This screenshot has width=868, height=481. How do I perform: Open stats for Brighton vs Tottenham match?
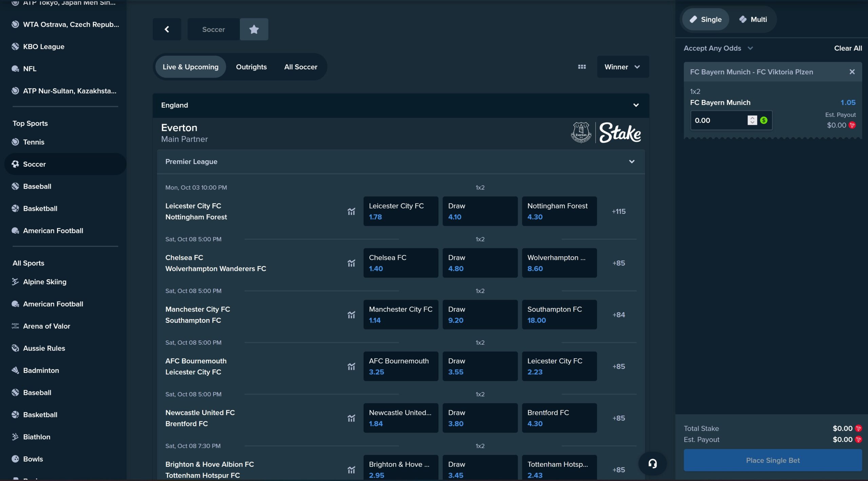tap(351, 470)
